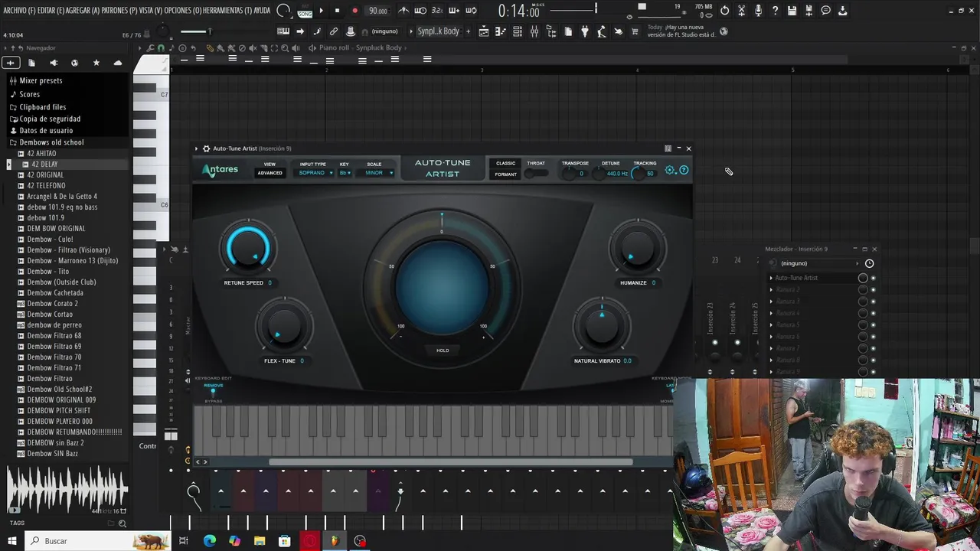The image size is (980, 551).
Task: Open the channel rack icon
Action: (x=518, y=31)
